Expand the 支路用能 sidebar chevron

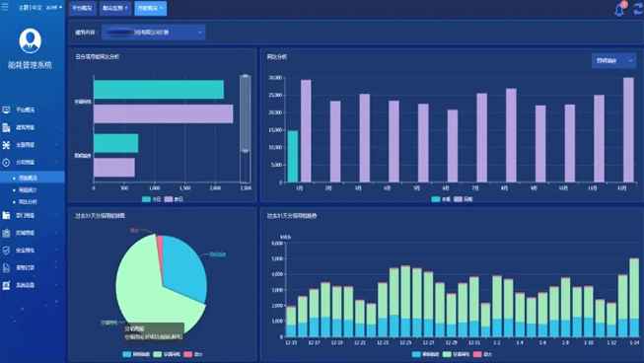[56, 145]
